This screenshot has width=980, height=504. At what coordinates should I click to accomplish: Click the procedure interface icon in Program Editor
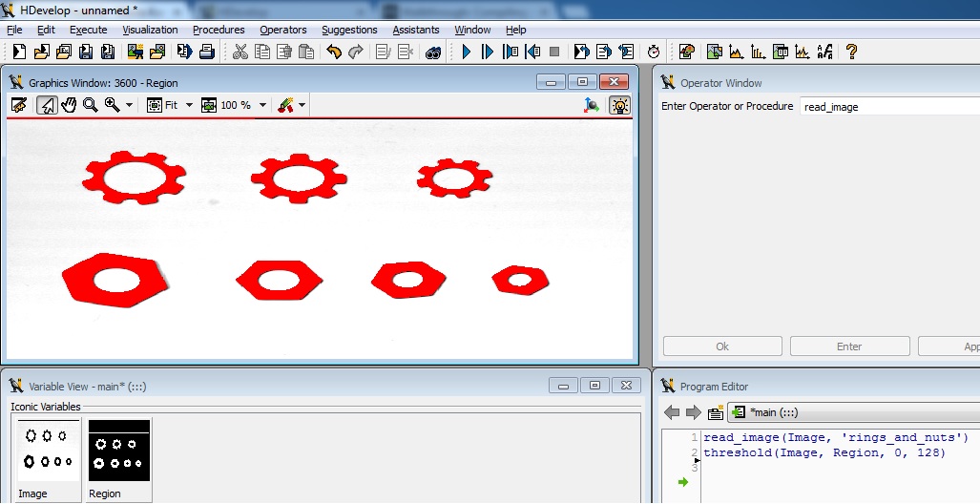pyautogui.click(x=716, y=412)
